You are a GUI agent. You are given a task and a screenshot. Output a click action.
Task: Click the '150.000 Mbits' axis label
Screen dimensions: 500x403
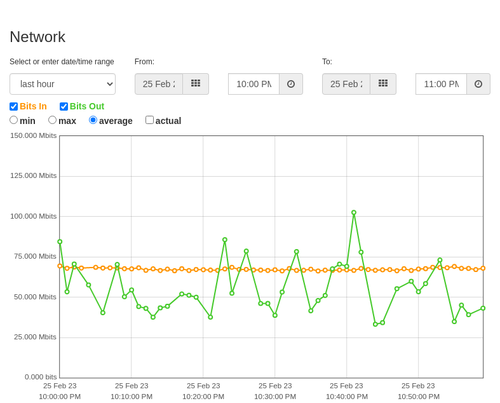(33, 136)
